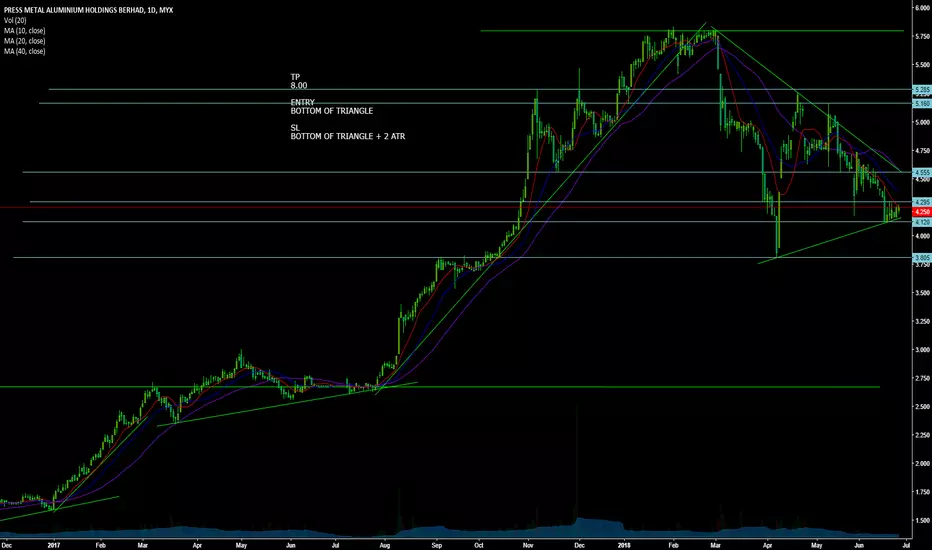
Task: Click 2.000 on the price axis
Action: click(922, 464)
